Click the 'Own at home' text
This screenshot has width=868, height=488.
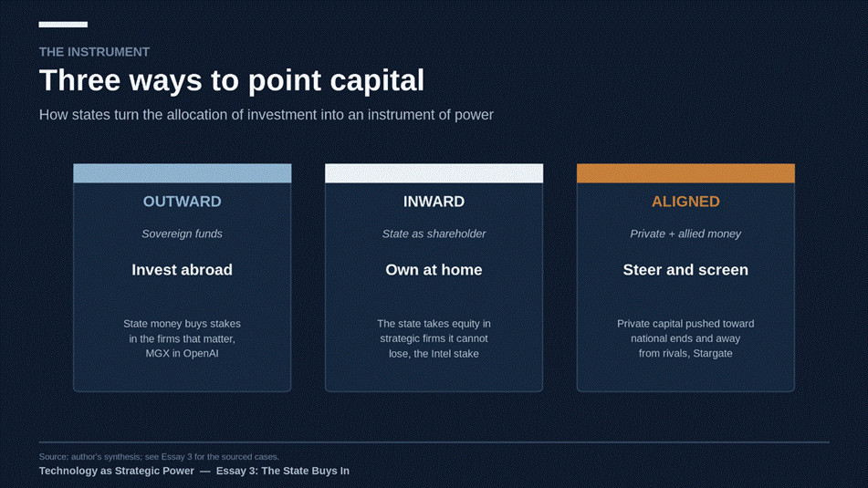tap(434, 270)
